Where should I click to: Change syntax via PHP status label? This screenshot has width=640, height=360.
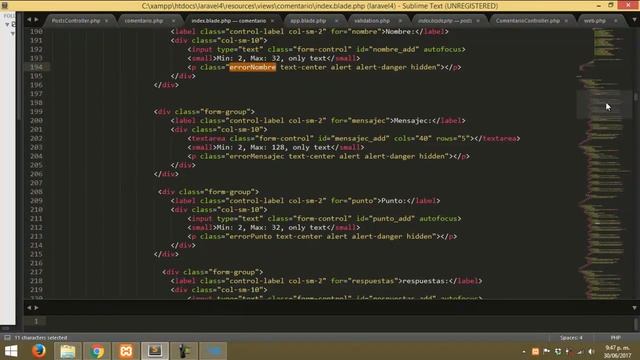tap(616, 338)
